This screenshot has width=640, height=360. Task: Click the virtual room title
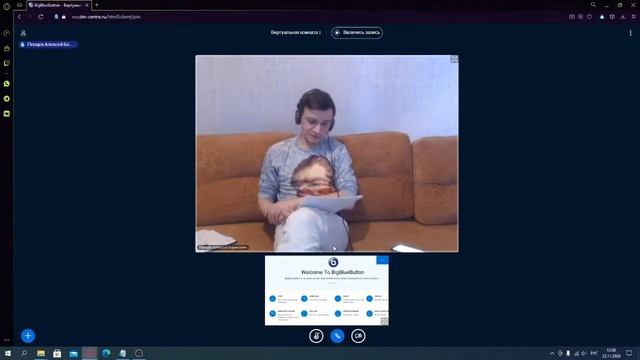296,32
